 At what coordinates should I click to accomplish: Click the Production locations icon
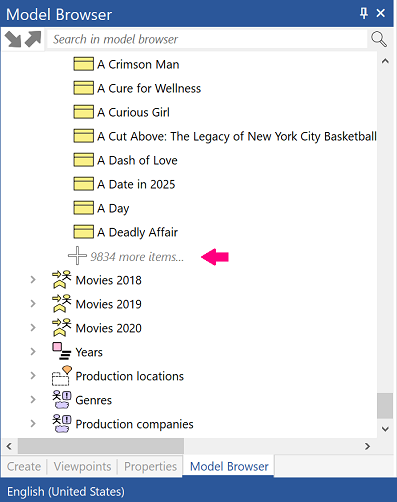click(62, 376)
